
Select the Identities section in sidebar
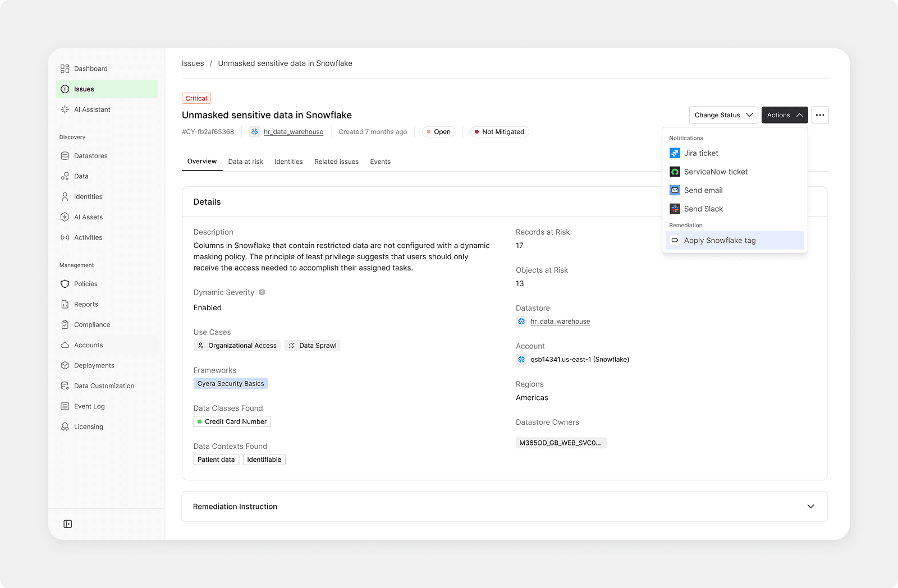(x=88, y=196)
